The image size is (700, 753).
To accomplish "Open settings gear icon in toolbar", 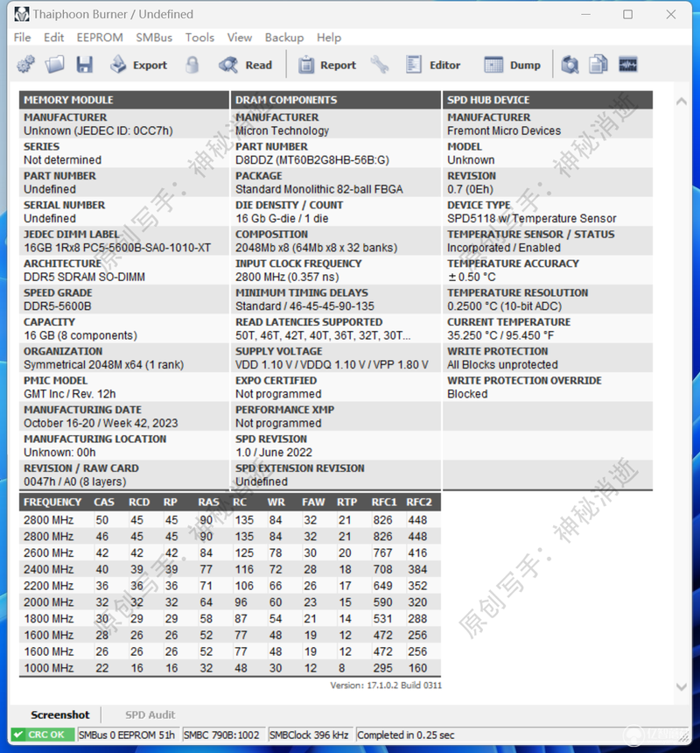I will pyautogui.click(x=25, y=64).
